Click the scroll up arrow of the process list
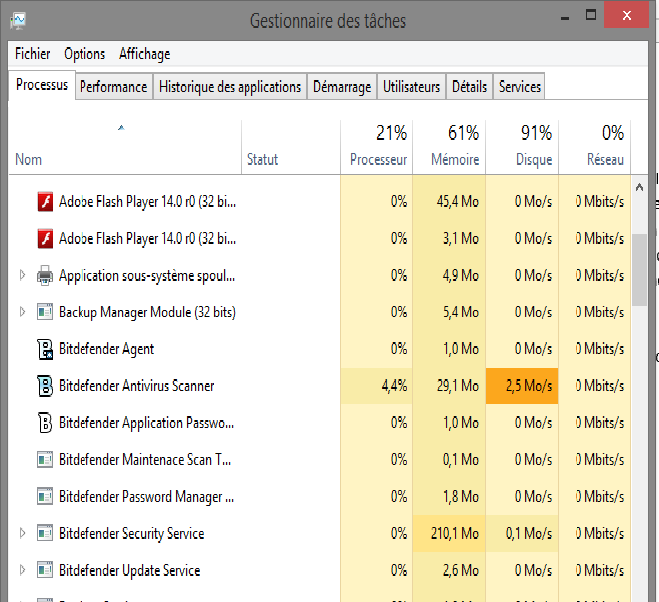This screenshot has height=602, width=659. click(x=639, y=187)
